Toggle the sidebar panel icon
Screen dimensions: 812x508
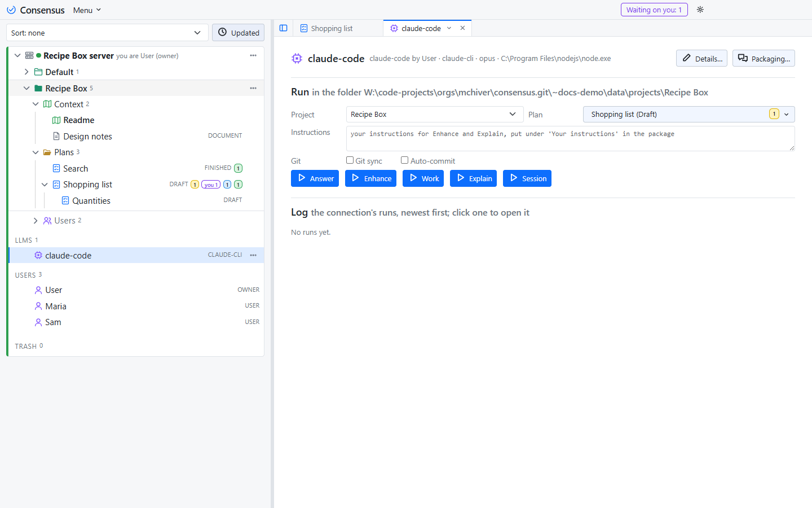[x=284, y=28]
